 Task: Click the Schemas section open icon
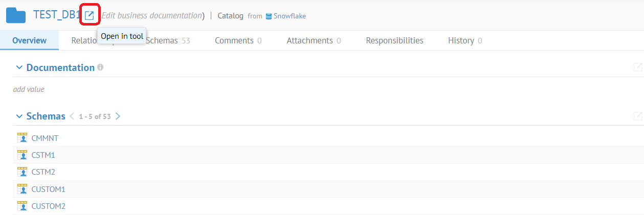click(637, 116)
